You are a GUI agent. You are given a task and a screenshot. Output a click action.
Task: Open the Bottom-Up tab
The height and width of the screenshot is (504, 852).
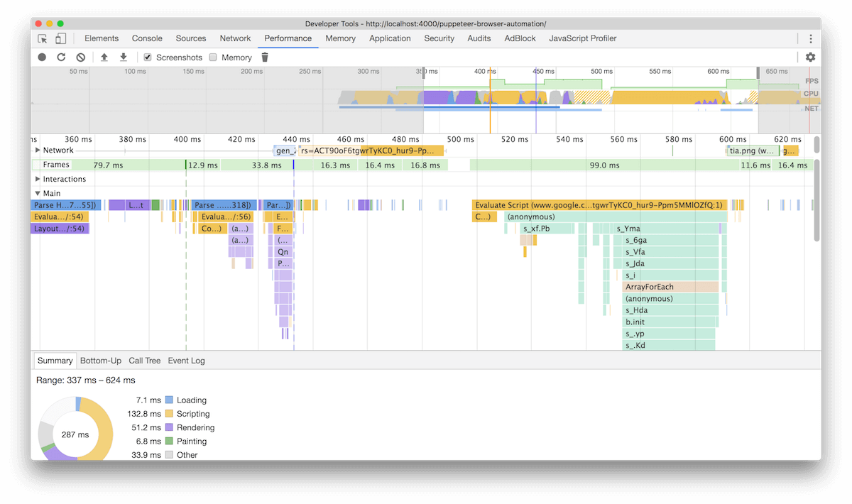pos(100,361)
